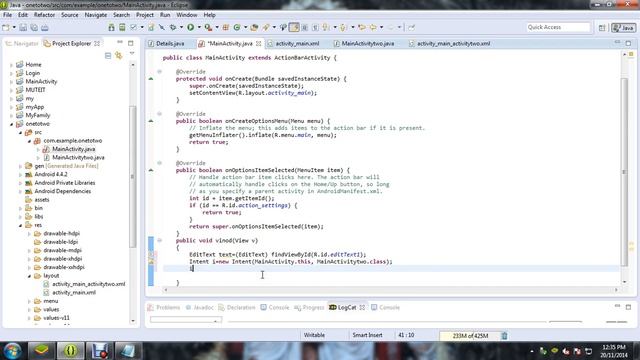
Task: Fold the onCreate method in editor
Action: point(160,71)
